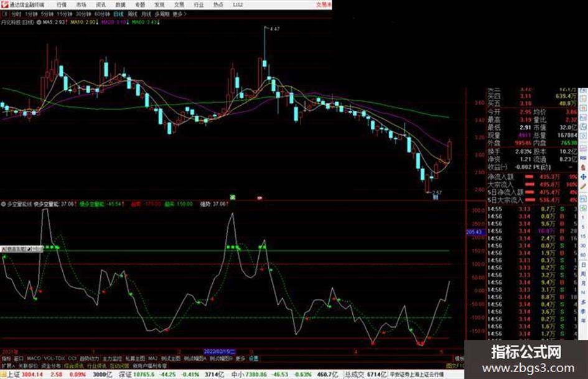Click the gear icon beside the 多空量能线 indicator name
588x379 pixels.
[x=3, y=204]
